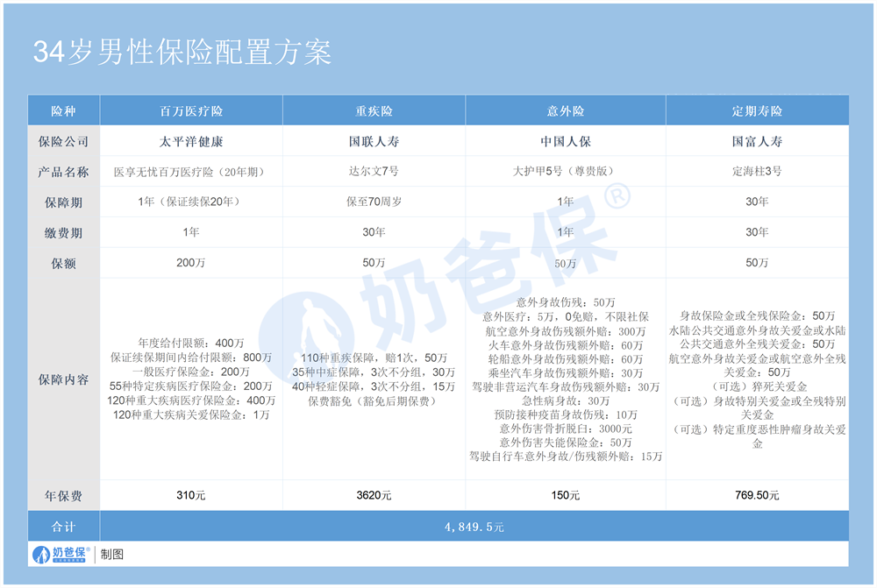Click the company name 国联人寿
The width and height of the screenshot is (877, 588).
(x=374, y=141)
